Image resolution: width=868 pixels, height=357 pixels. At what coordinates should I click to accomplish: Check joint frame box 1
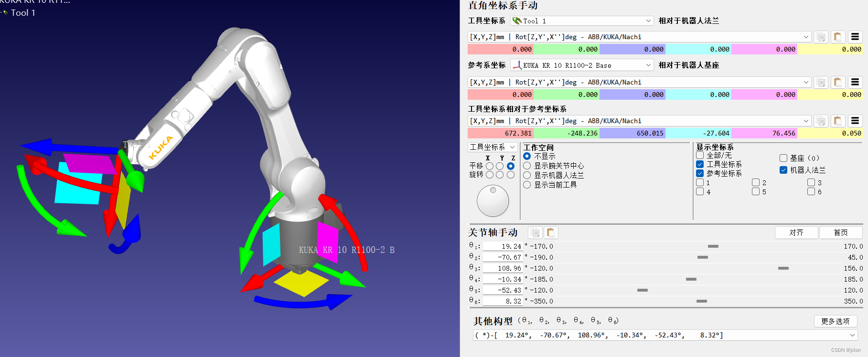click(700, 182)
